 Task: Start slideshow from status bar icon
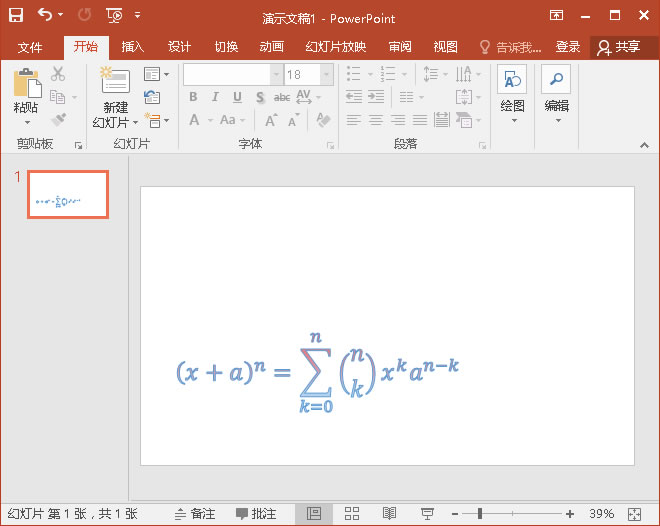(427, 513)
